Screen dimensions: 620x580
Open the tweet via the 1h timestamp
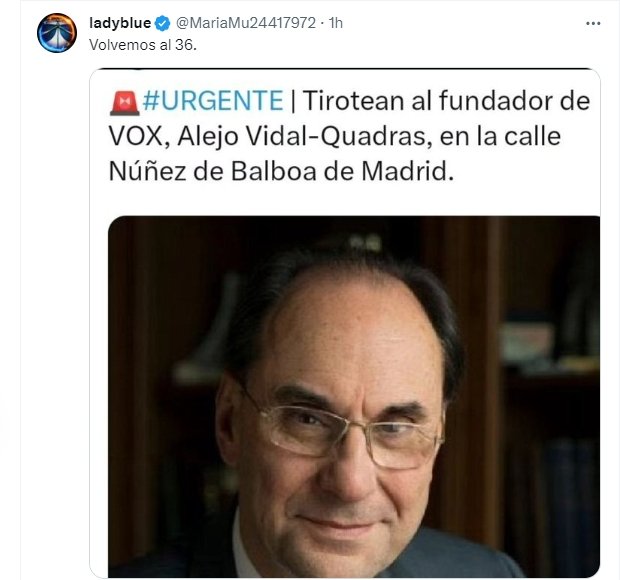point(336,23)
